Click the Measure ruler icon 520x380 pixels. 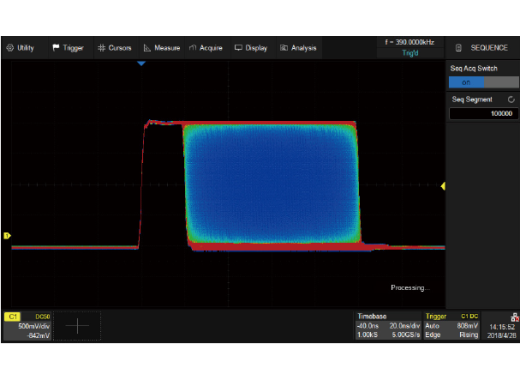(x=147, y=48)
